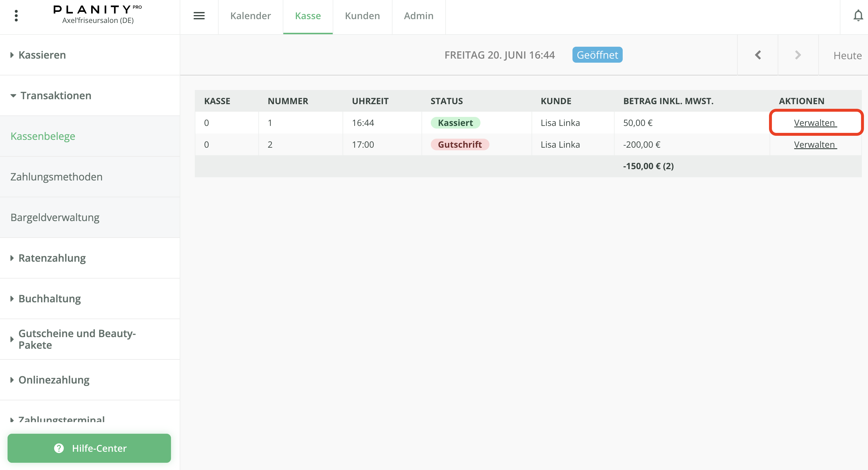Image resolution: width=868 pixels, height=470 pixels.
Task: Jump to today with Heute
Action: pyautogui.click(x=847, y=55)
